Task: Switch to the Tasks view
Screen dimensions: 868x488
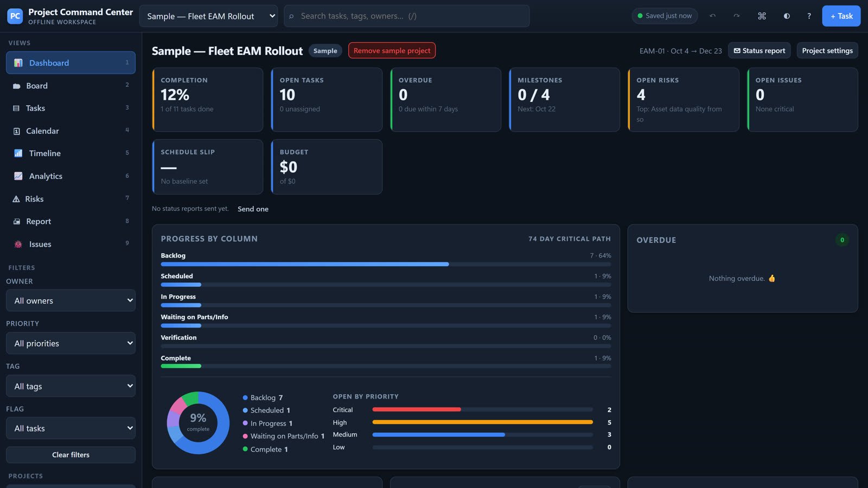Action: (71, 108)
